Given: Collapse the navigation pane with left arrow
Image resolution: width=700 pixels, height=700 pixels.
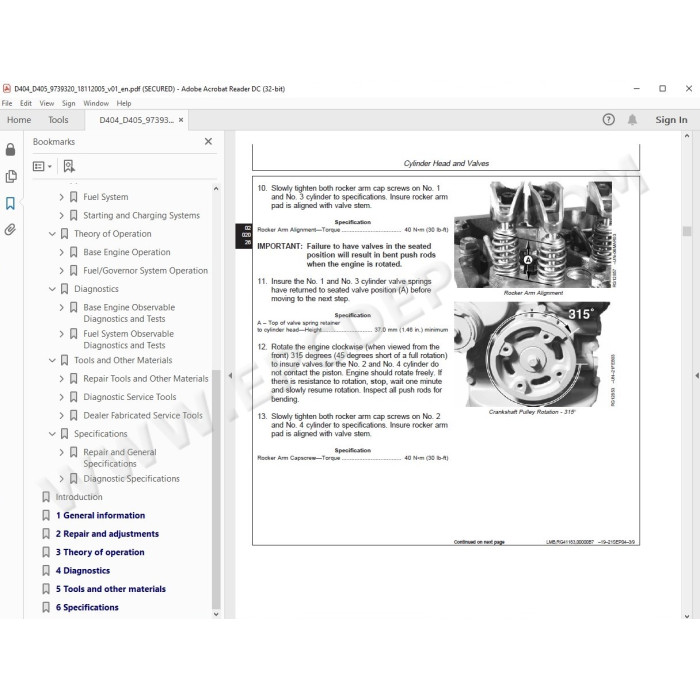Looking at the screenshot, I should 230,375.
